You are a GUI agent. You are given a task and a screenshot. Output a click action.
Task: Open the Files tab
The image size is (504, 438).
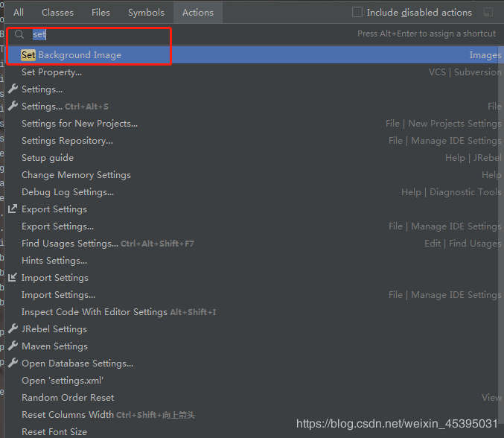[x=101, y=12]
